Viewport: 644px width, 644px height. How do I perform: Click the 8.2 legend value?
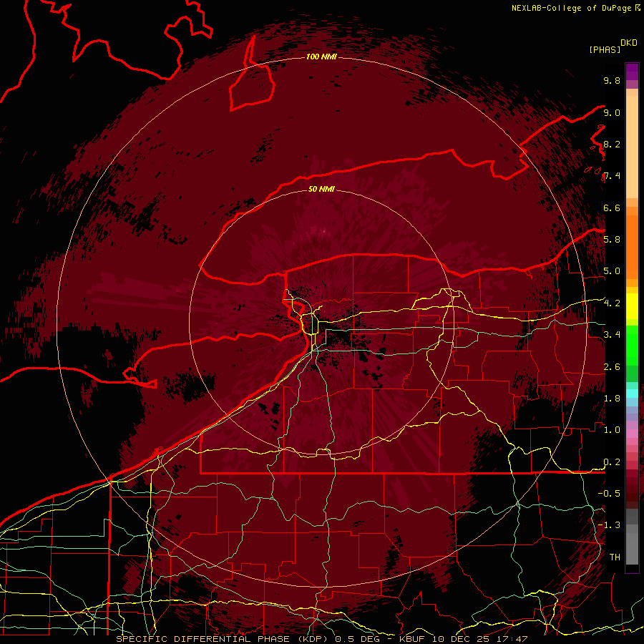click(612, 144)
